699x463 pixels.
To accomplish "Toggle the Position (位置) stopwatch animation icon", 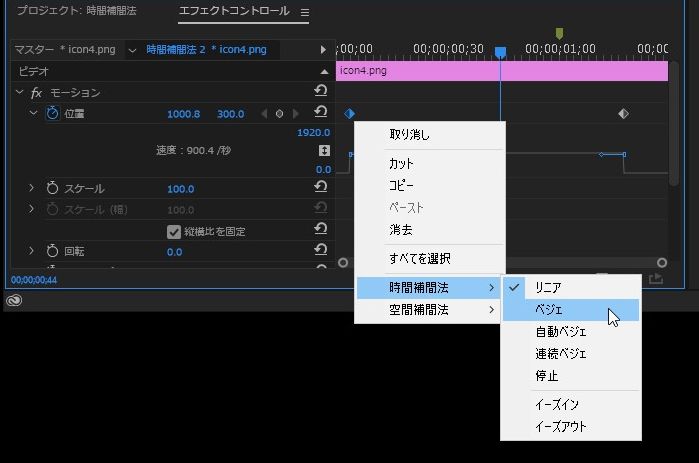I will pos(52,114).
